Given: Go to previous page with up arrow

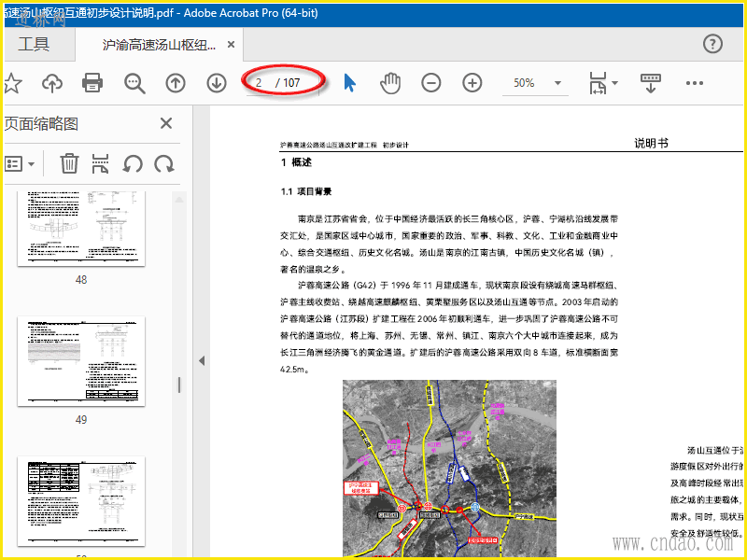Looking at the screenshot, I should point(176,83).
